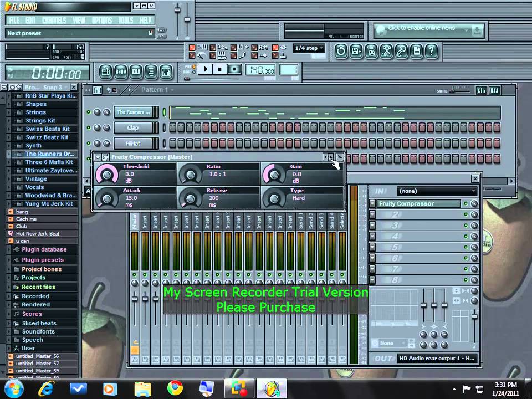Open the step sequencer button
The width and height of the screenshot is (532, 399).
pos(121,72)
